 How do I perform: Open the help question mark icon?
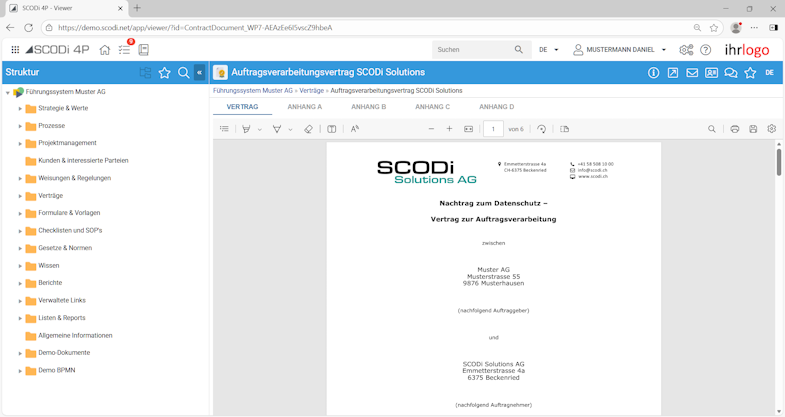coord(705,50)
